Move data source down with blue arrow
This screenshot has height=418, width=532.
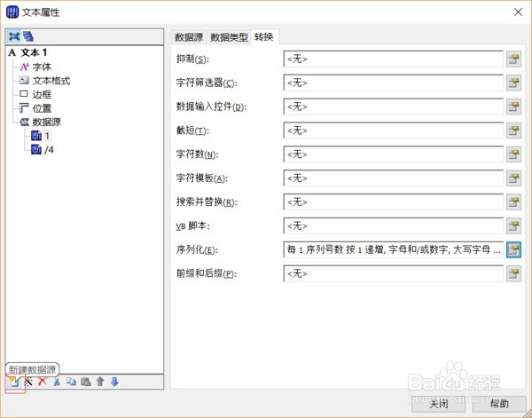pyautogui.click(x=114, y=382)
